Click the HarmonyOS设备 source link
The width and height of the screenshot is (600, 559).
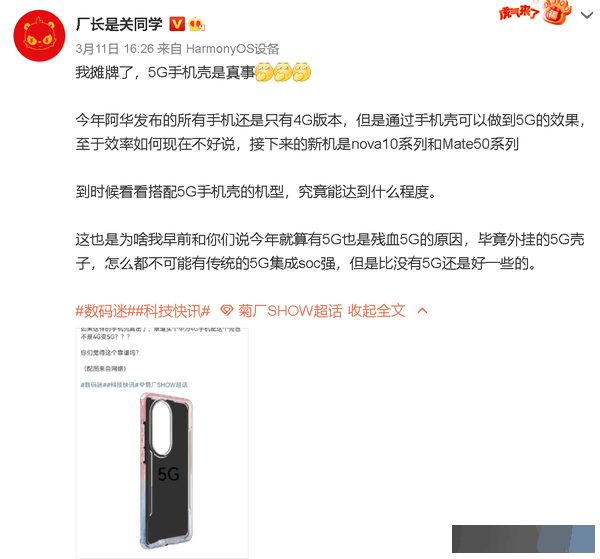click(232, 49)
